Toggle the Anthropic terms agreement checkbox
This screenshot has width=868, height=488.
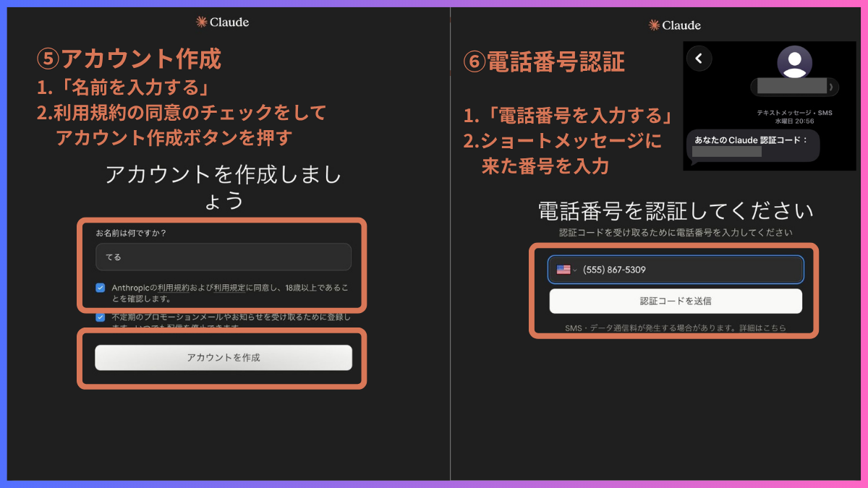click(x=101, y=288)
